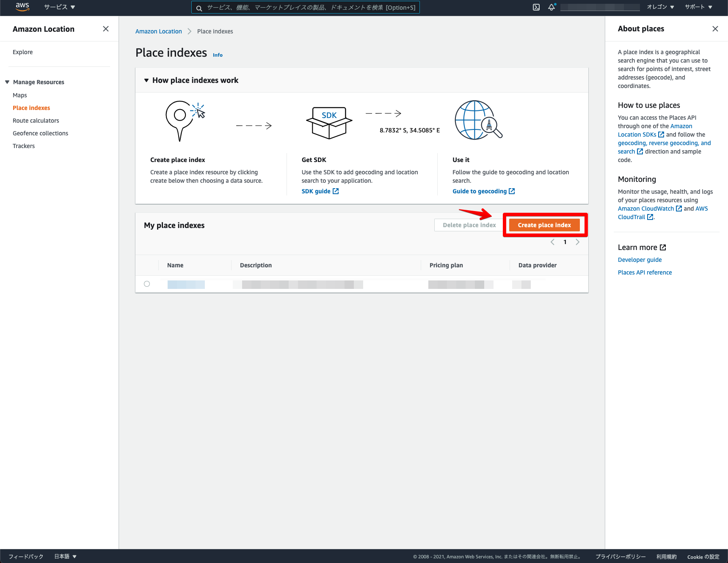Click the AWS logo home icon

pyautogui.click(x=22, y=7)
